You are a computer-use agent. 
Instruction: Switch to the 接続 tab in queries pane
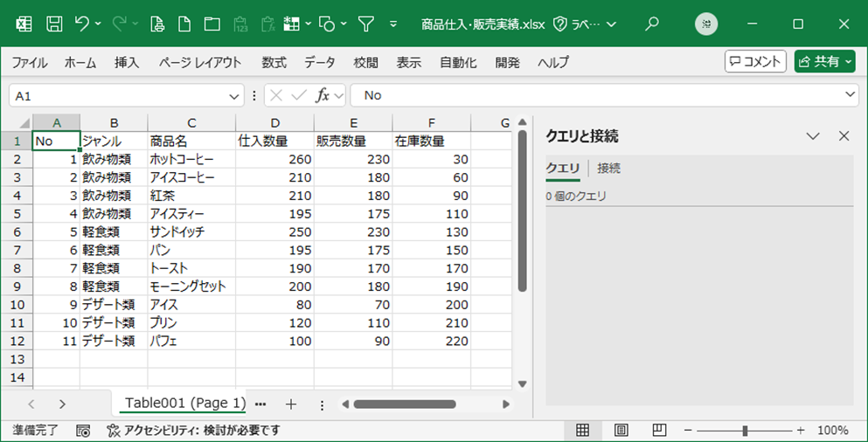pos(608,169)
